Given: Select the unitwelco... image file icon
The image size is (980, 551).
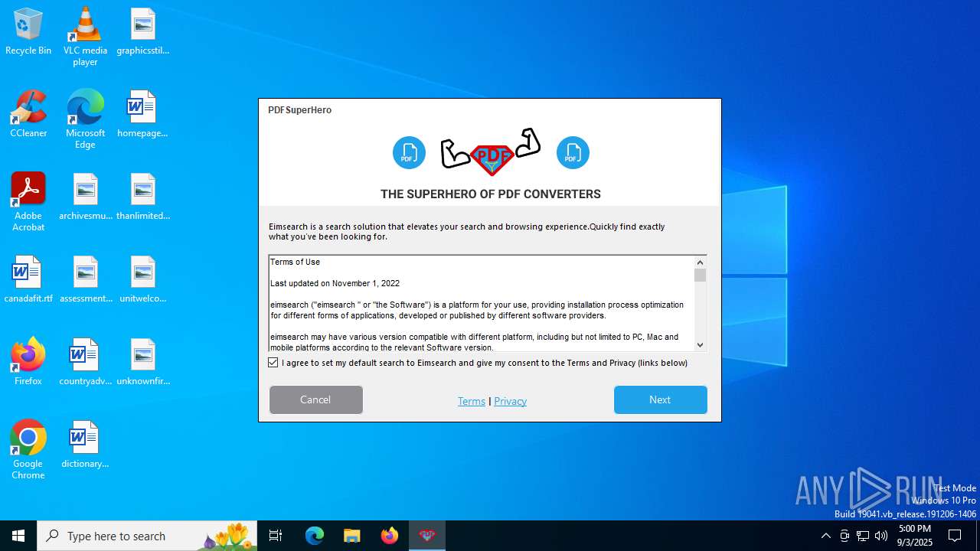Looking at the screenshot, I should [x=142, y=279].
